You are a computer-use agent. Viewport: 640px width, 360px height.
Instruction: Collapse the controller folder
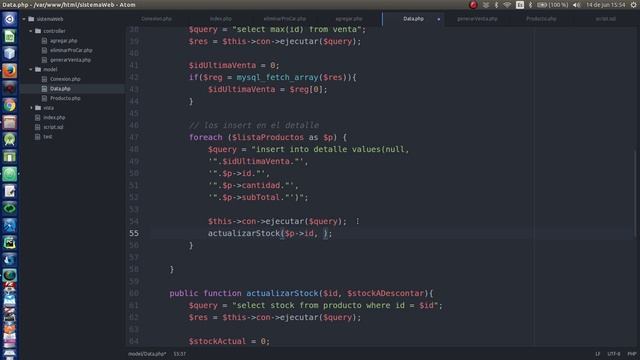click(x=31, y=31)
